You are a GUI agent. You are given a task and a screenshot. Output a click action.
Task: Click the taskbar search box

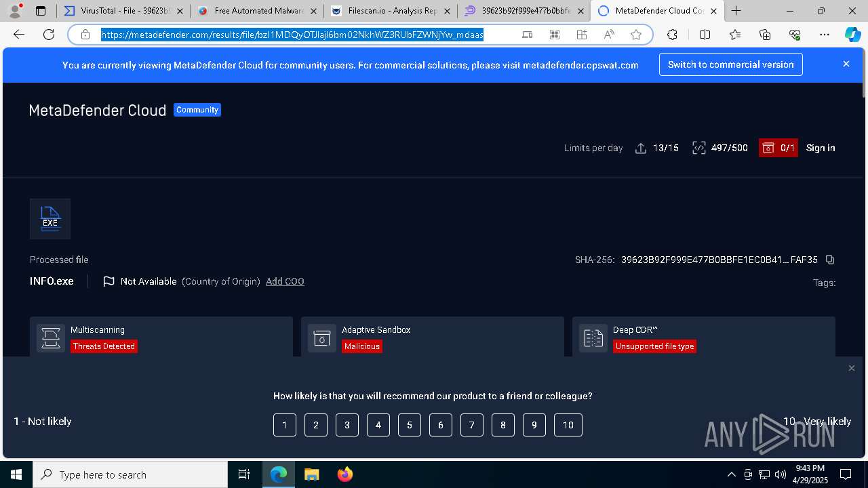click(x=130, y=474)
